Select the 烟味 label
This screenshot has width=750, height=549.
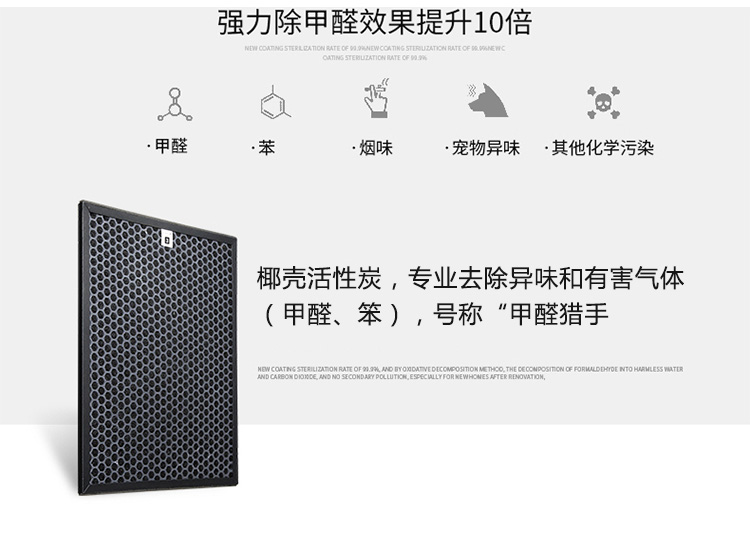click(373, 148)
